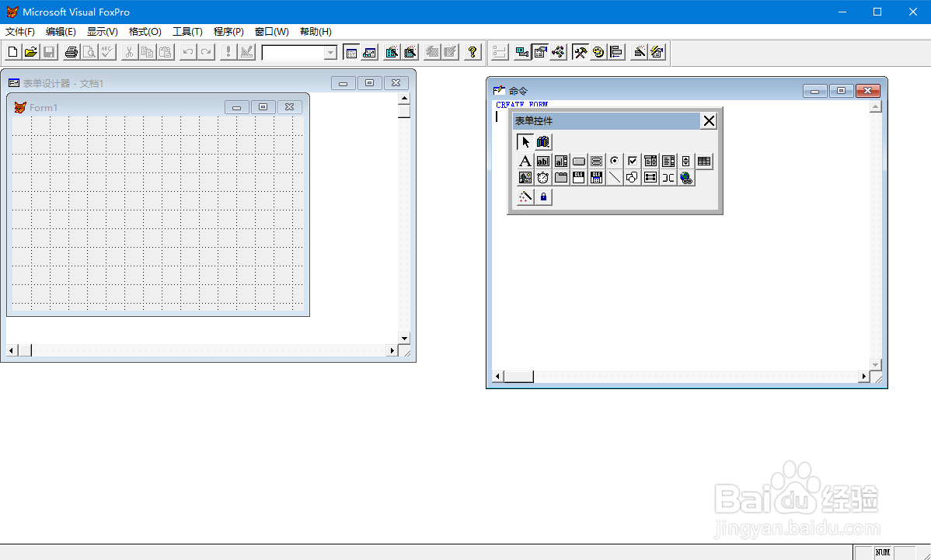The image size is (931, 560).
Task: Select the Command Button control
Action: point(579,161)
